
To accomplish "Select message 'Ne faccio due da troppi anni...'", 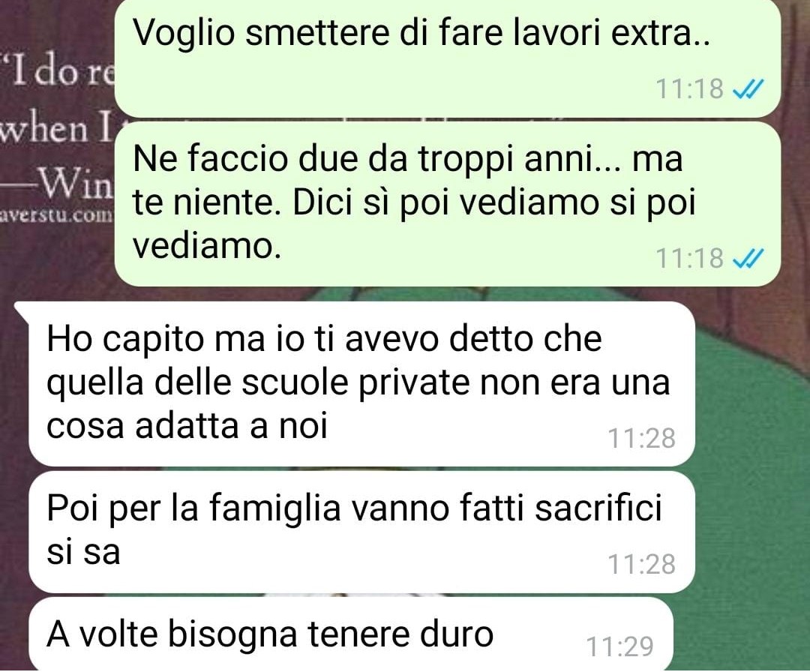I will (x=447, y=205).
